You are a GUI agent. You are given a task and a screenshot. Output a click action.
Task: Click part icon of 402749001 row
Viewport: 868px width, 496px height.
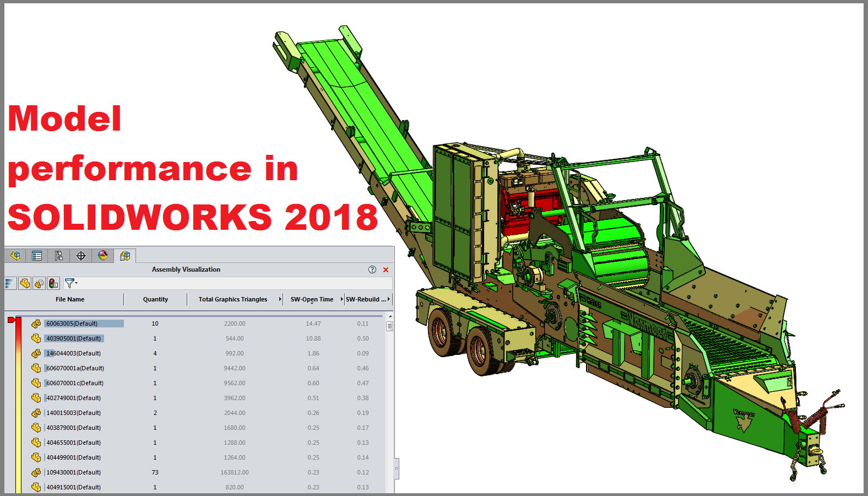point(36,398)
